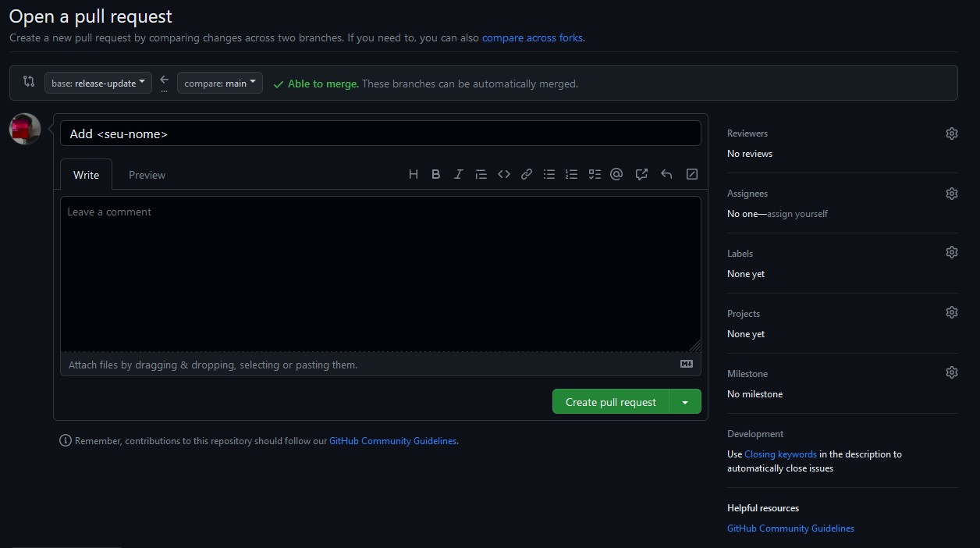
Task: Open Assignees settings gear
Action: click(951, 194)
